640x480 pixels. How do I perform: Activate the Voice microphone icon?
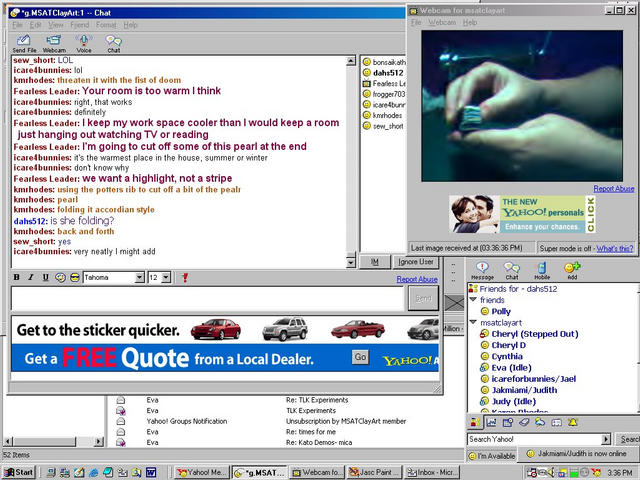[84, 43]
